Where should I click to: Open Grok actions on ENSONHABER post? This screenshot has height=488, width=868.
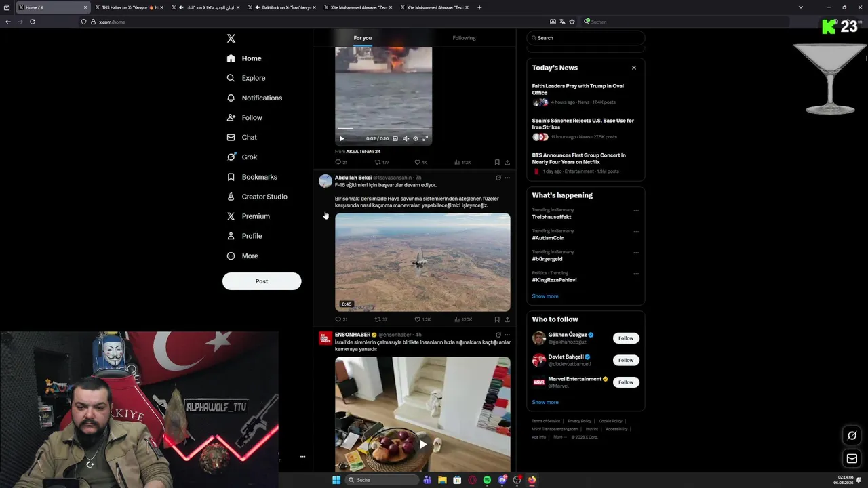[x=498, y=335]
